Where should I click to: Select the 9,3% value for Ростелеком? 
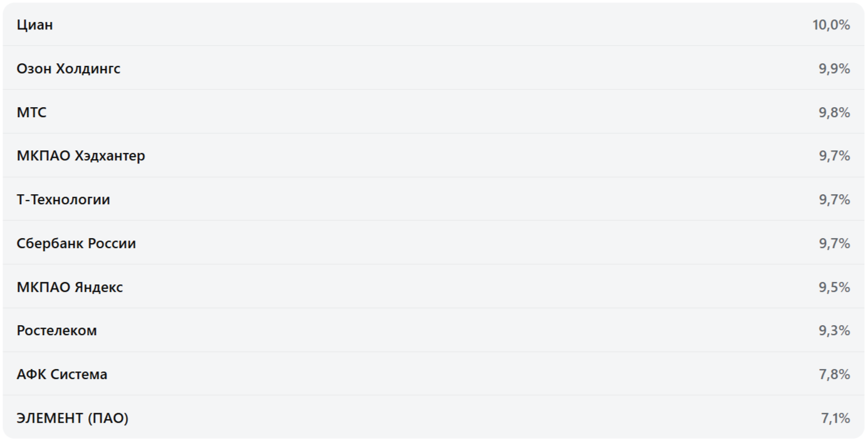coord(834,331)
